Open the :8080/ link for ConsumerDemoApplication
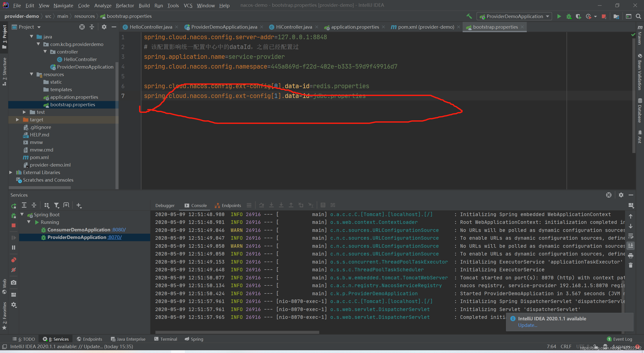Viewport: 644px width, 353px height. (x=118, y=230)
